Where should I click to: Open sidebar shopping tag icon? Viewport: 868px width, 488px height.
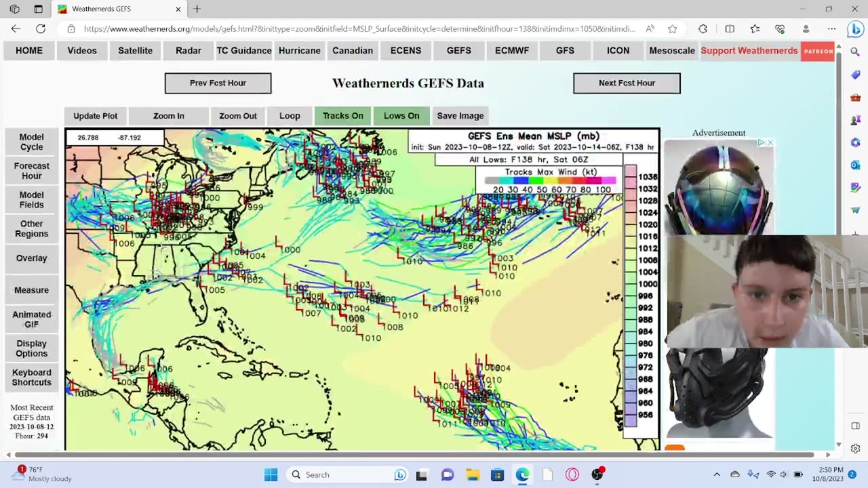855,75
